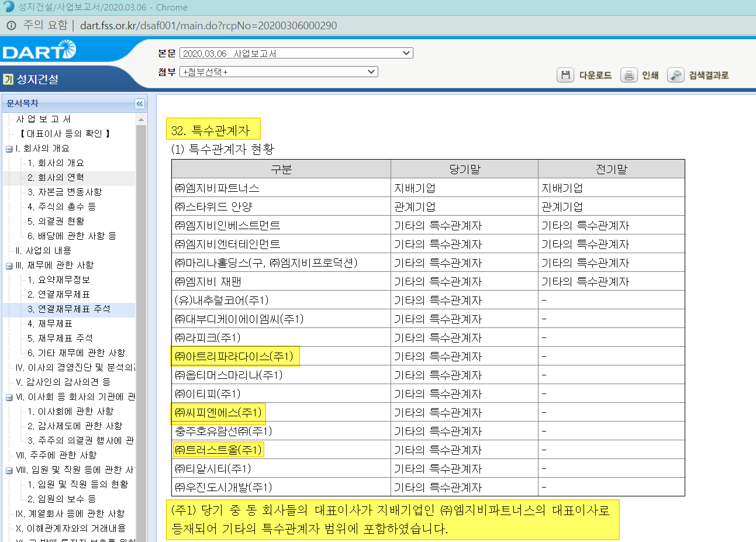The height and width of the screenshot is (542, 756).
Task: Select 4. 재무제표 in the tree
Action: [x=50, y=324]
